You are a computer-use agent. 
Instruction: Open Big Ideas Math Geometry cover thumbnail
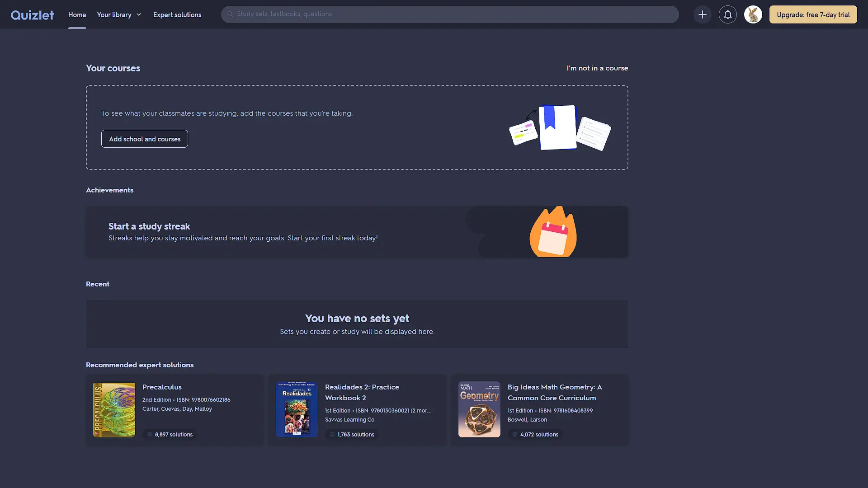point(479,409)
